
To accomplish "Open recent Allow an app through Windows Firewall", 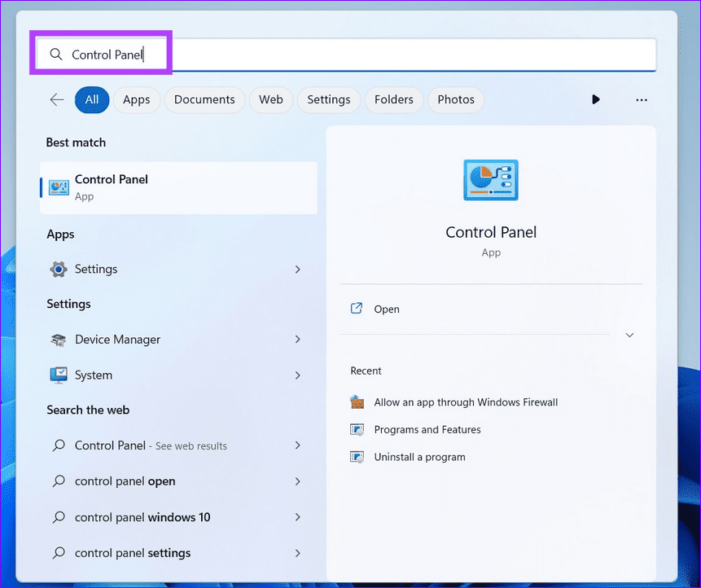I will (465, 402).
